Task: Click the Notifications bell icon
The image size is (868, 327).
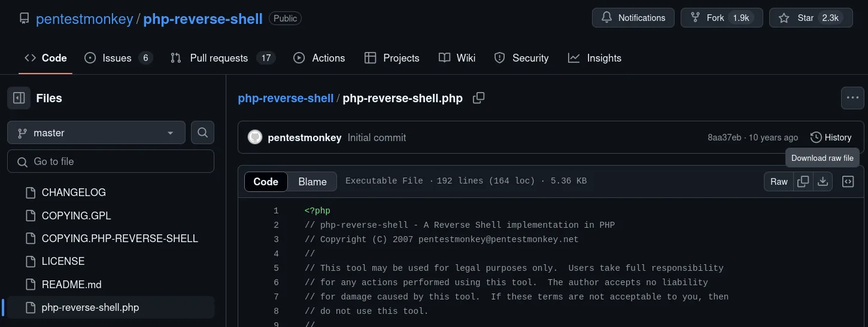Action: (x=607, y=18)
